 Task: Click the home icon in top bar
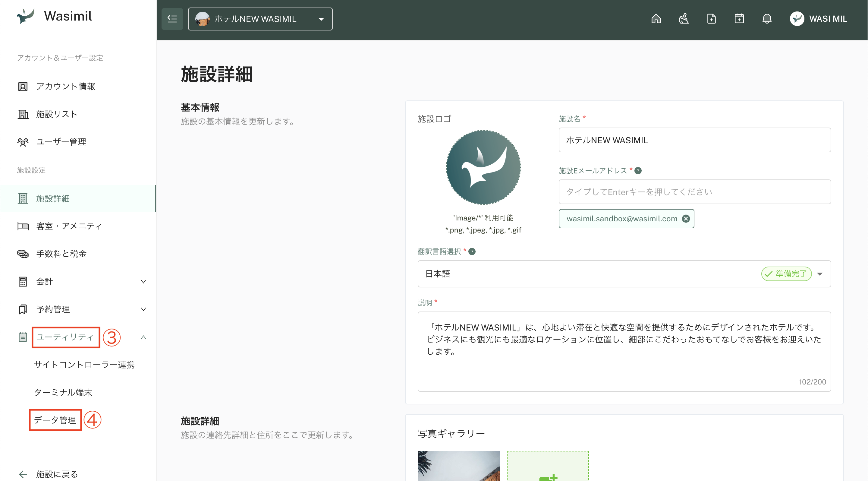[x=656, y=18]
